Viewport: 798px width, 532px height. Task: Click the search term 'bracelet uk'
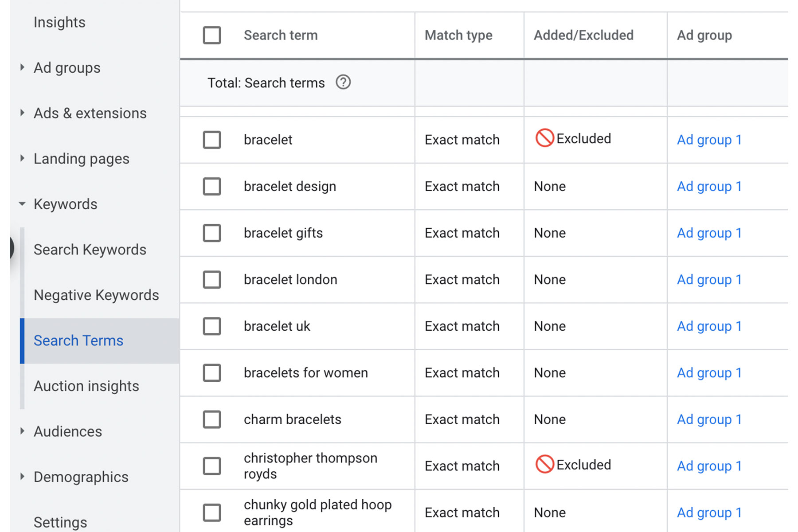[277, 326]
